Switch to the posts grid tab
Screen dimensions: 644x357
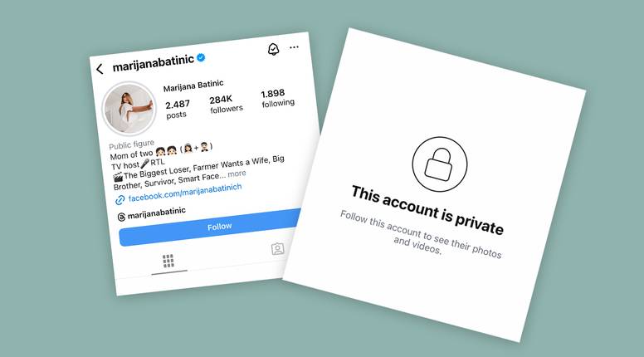click(168, 261)
